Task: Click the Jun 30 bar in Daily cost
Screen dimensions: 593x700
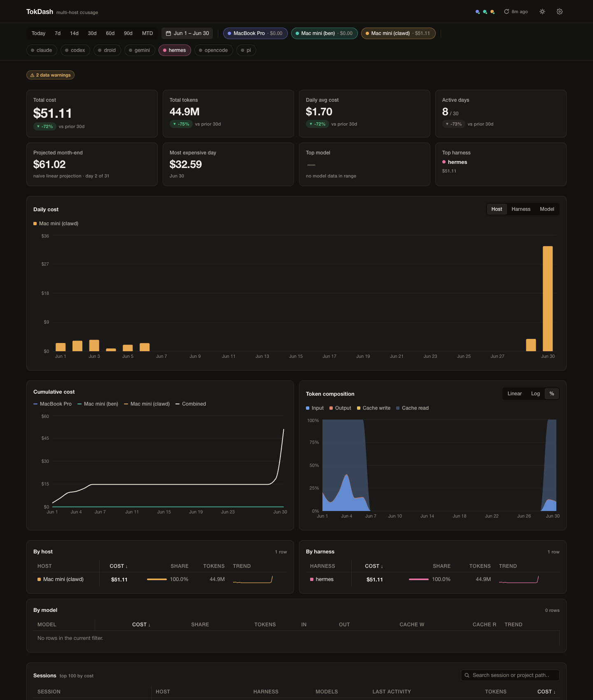Action: click(x=548, y=299)
